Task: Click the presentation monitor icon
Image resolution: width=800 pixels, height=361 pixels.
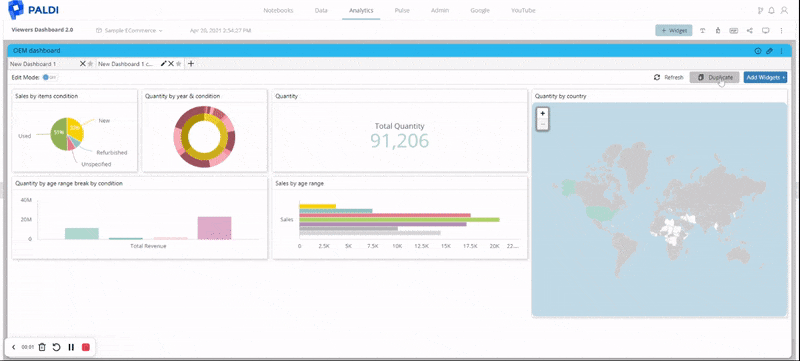Action: click(x=765, y=31)
